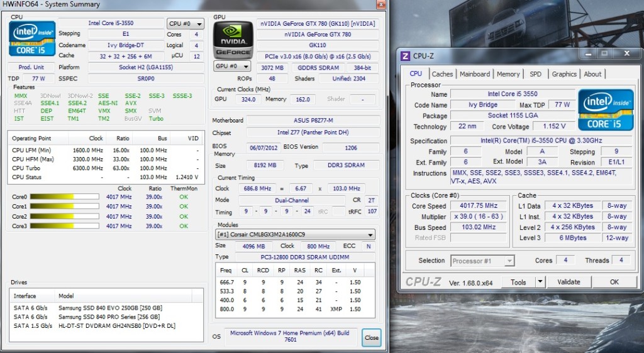This screenshot has width=644, height=353.
Task: Click the Core0 usage bar
Action: click(65, 197)
